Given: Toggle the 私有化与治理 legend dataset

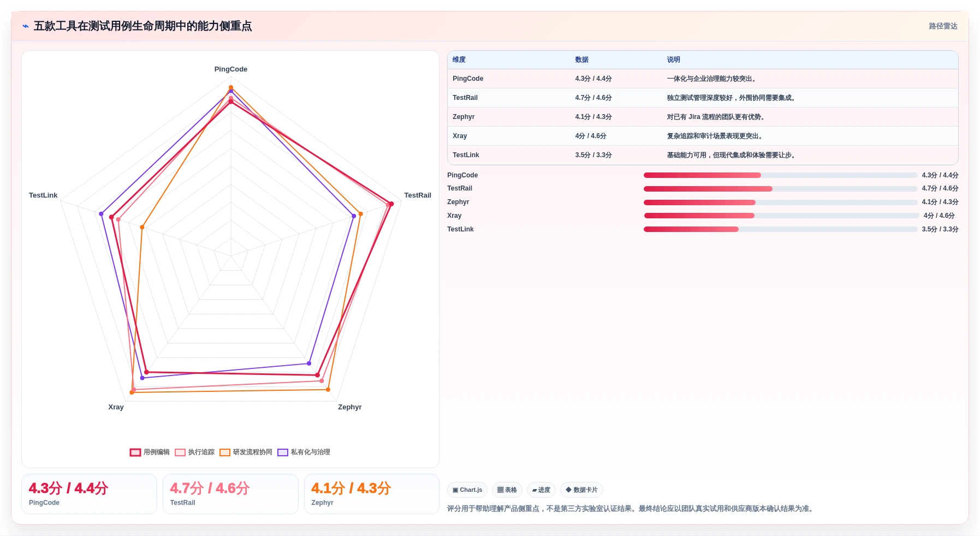Looking at the screenshot, I should [304, 452].
